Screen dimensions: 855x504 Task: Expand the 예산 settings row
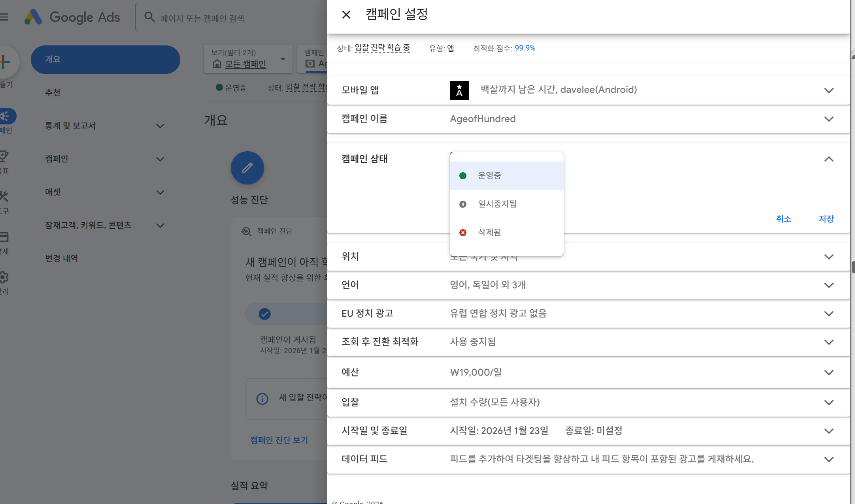tap(829, 372)
